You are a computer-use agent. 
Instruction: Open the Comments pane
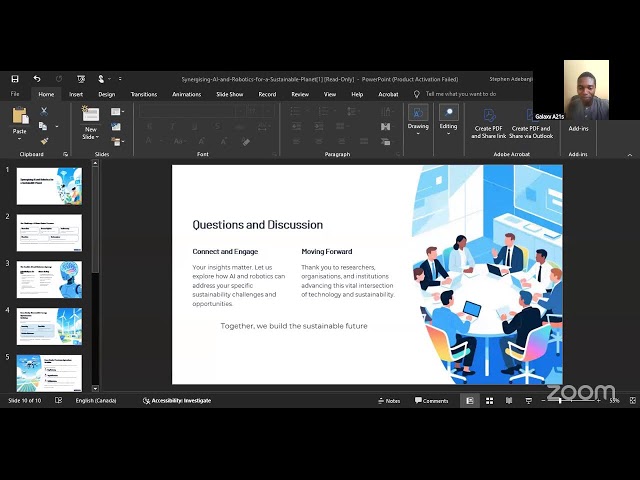(431, 401)
